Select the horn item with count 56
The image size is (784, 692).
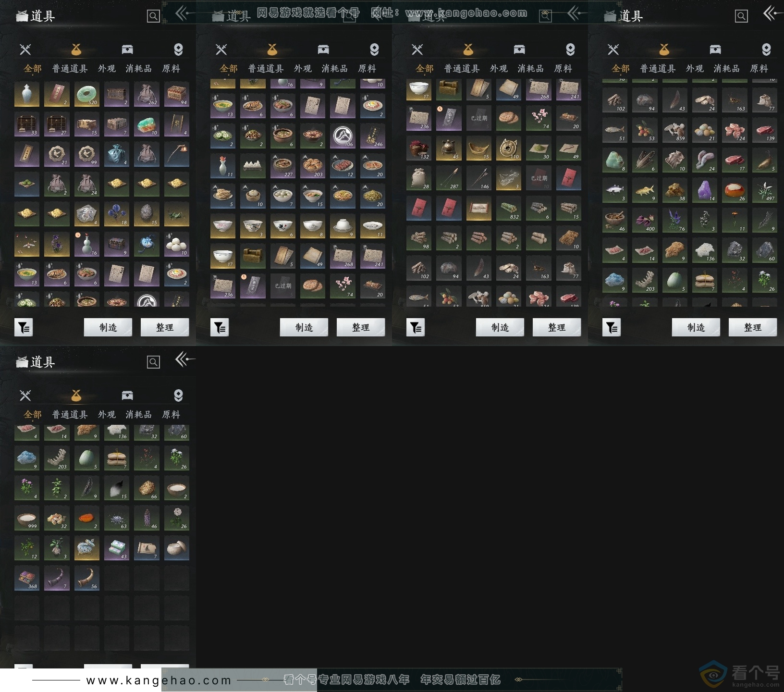(87, 578)
